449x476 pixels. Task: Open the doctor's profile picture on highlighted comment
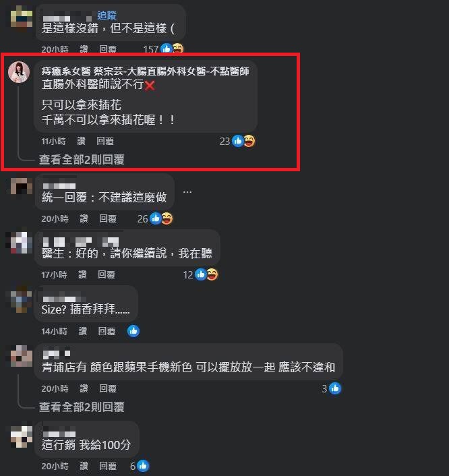(x=19, y=72)
